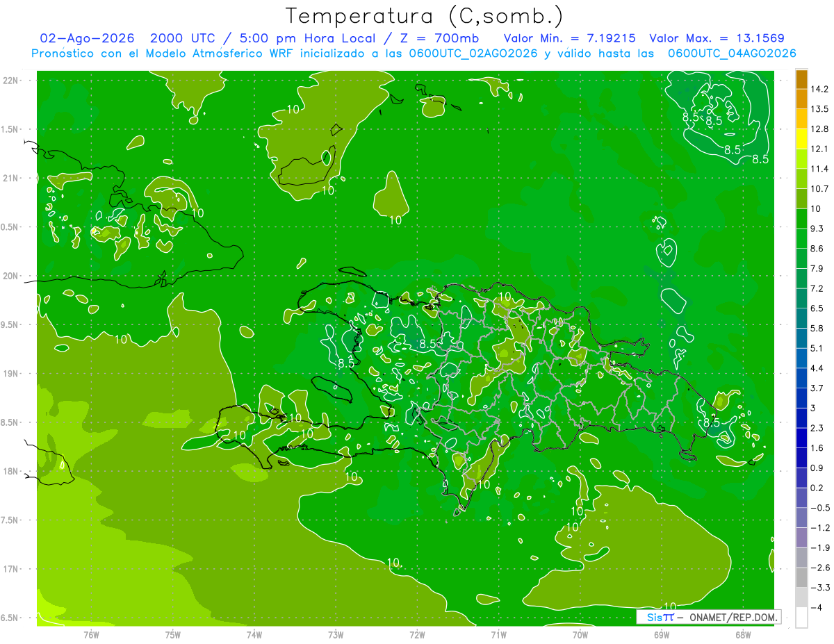Click the "9.5N" latitude axis label
The image size is (834, 644).
(x=10, y=325)
